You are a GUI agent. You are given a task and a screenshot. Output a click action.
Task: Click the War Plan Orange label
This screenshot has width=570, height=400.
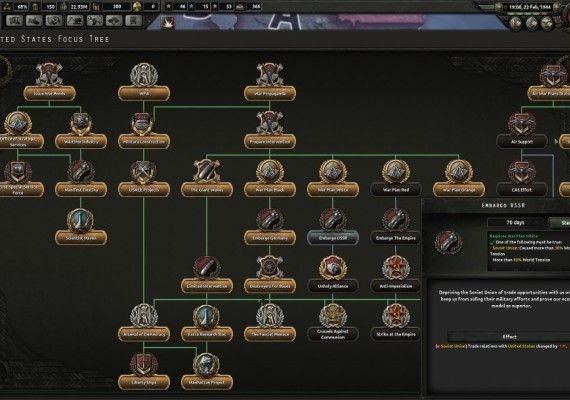click(x=459, y=190)
